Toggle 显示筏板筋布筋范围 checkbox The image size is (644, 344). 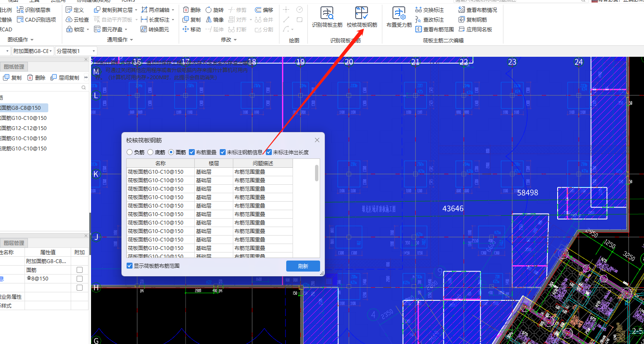[130, 266]
